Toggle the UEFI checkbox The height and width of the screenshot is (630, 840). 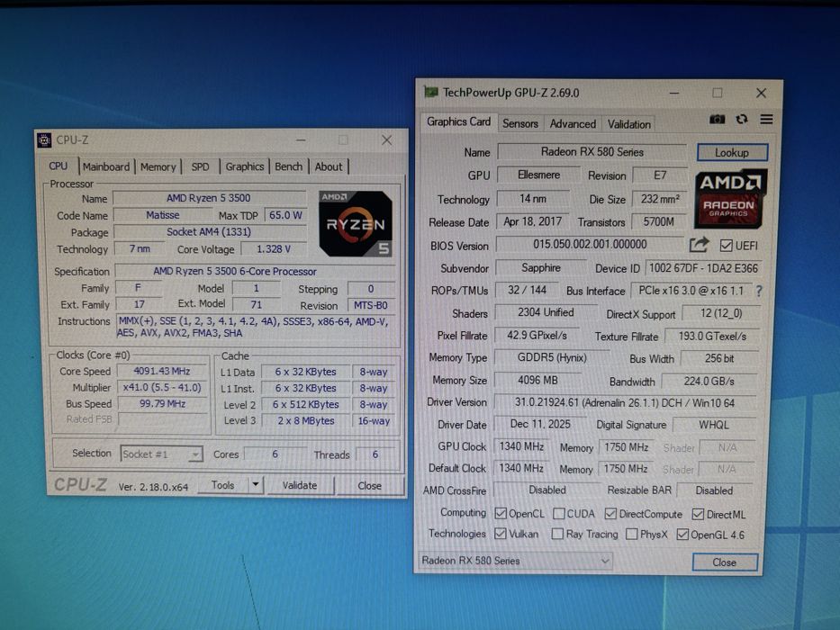(726, 246)
